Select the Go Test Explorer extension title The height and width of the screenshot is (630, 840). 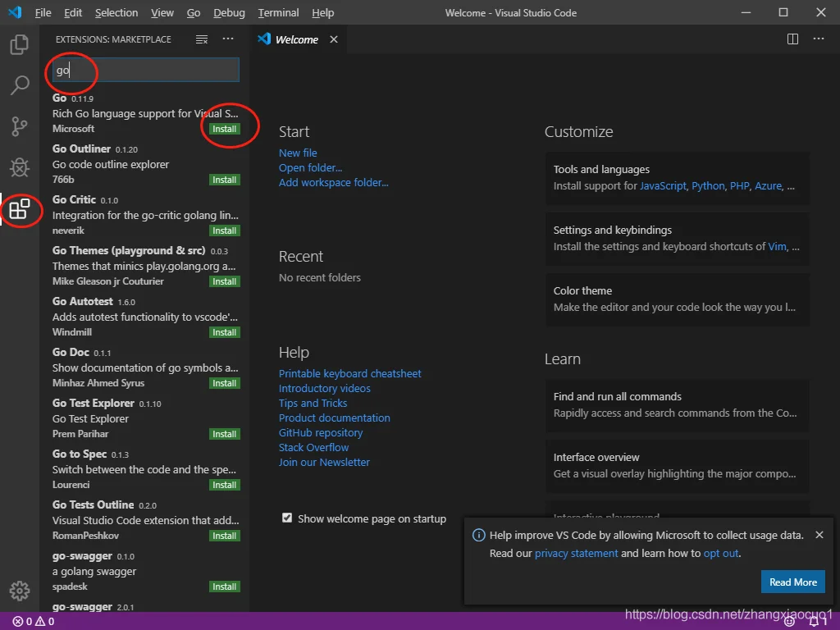(x=94, y=404)
